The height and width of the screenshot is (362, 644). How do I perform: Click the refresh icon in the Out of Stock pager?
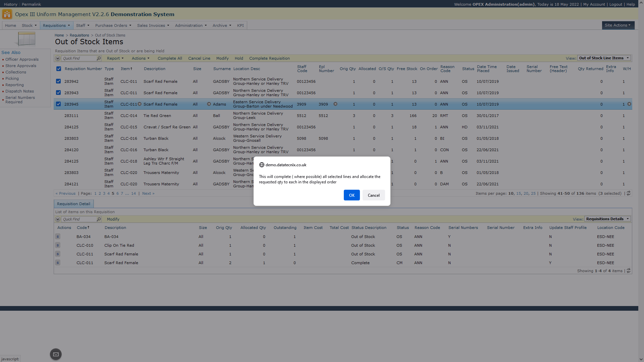629,193
